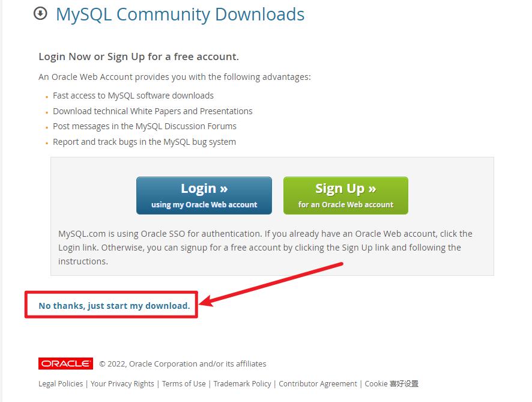Click the Fast access to MySQL software downloads bullet
Viewport: 532px width, 402px height.
coord(133,96)
